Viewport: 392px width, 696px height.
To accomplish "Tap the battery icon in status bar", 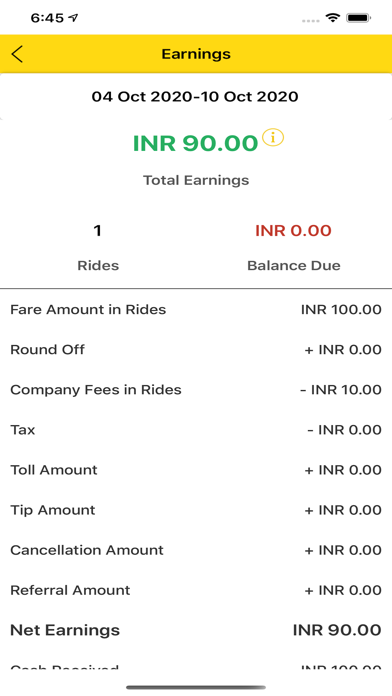I will coord(359,18).
